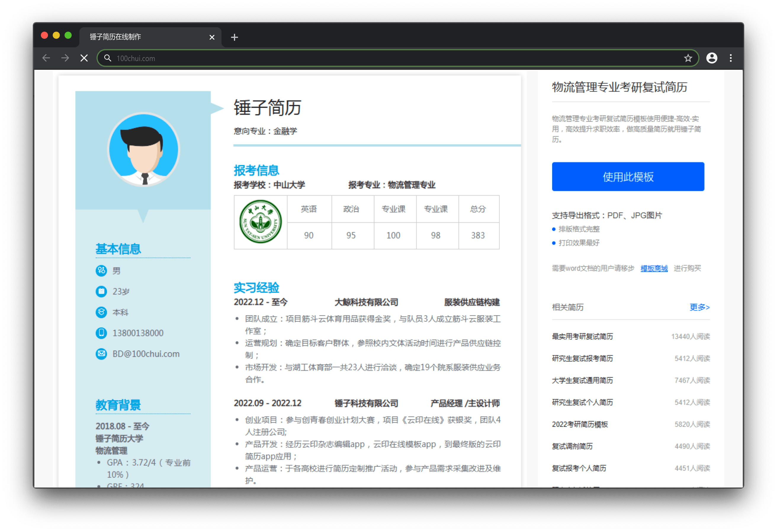Viewport: 777px width, 532px height.
Task: Click the 2022.09 - 2022.12 date range
Action: pos(267,404)
